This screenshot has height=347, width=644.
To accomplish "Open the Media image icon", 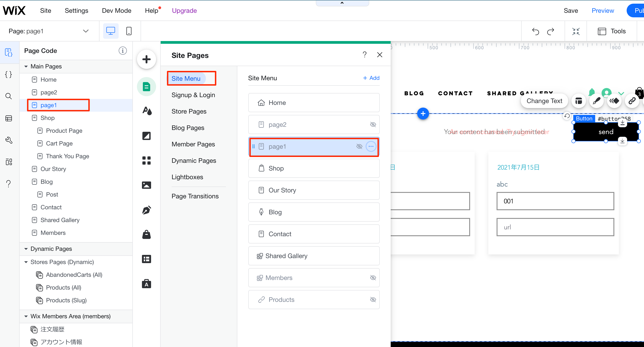I will tap(146, 185).
